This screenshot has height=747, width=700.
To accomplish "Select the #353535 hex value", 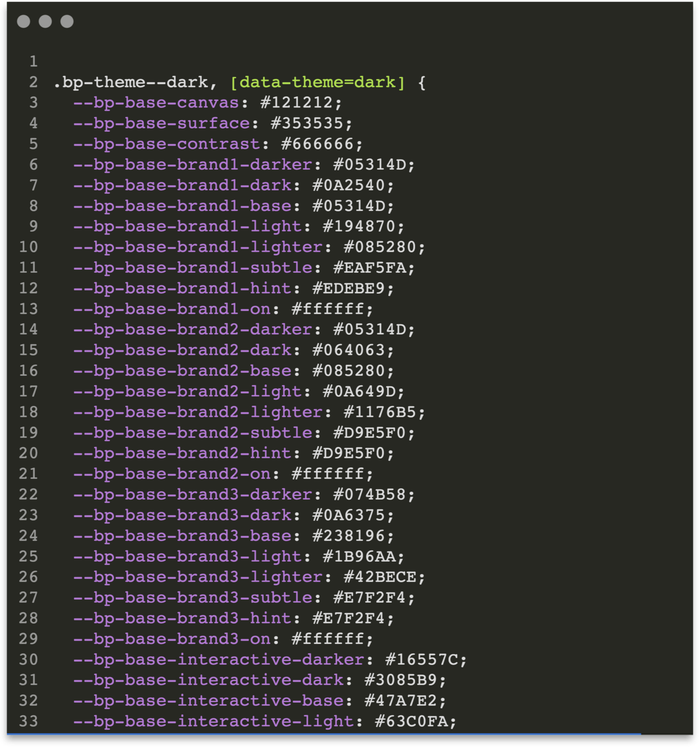I will click(x=307, y=123).
